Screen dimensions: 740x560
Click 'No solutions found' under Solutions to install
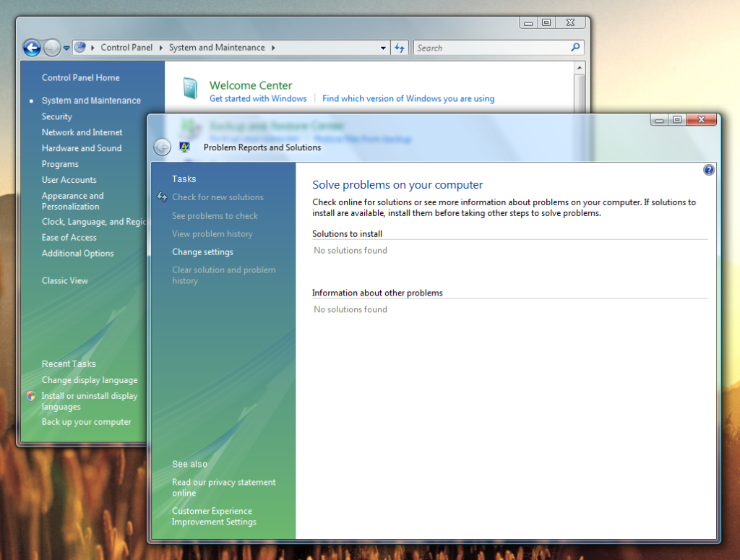(350, 251)
